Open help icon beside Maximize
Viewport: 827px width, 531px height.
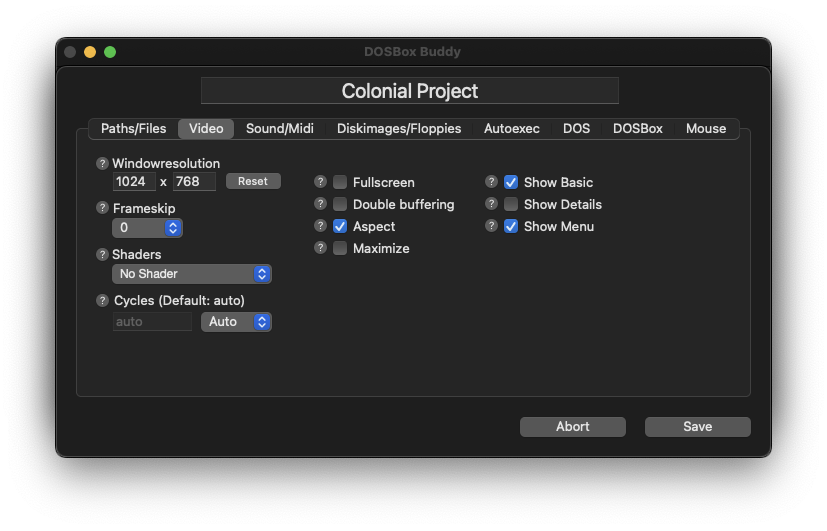(320, 248)
